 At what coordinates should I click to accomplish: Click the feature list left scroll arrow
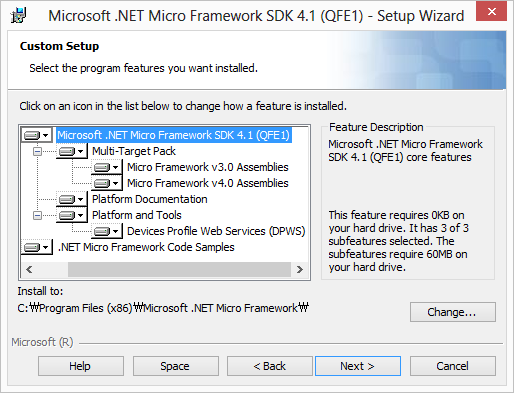click(x=29, y=269)
